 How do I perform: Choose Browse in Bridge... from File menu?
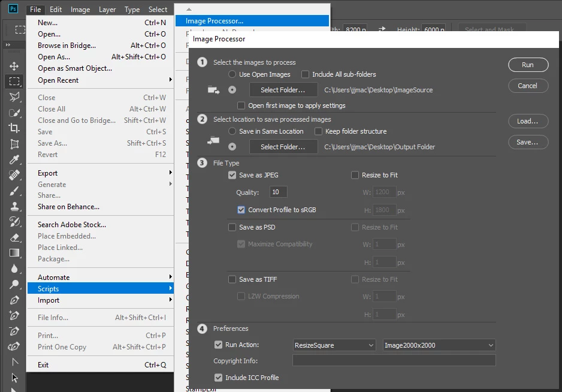tap(101, 45)
